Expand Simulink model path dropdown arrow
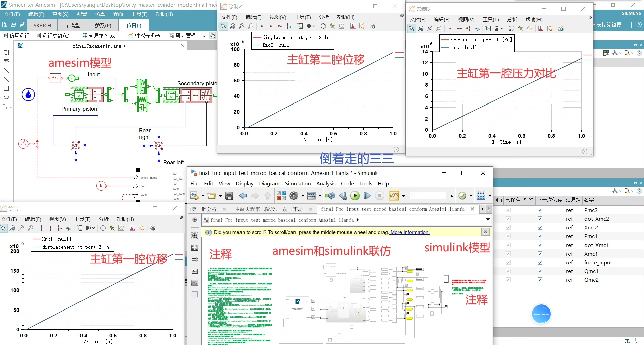This screenshot has height=345, width=644. (488, 220)
